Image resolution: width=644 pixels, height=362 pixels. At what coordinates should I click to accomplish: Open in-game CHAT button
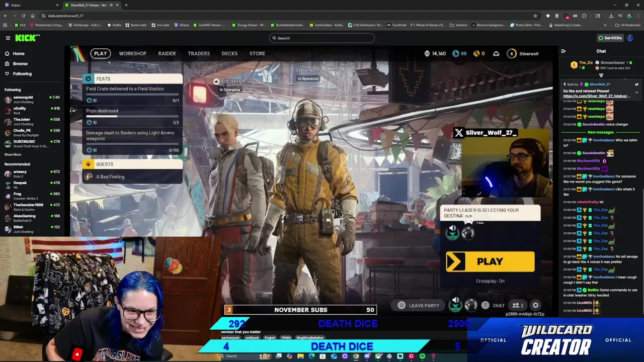[494, 306]
